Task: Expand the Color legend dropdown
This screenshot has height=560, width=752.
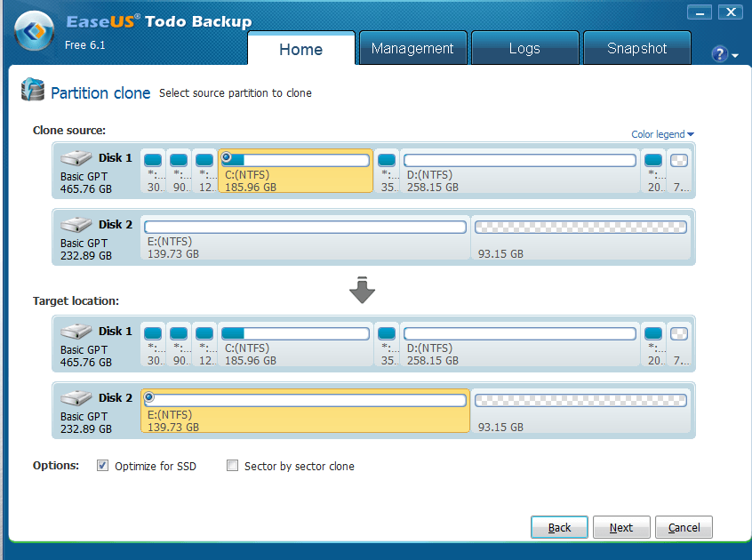Action: (662, 134)
